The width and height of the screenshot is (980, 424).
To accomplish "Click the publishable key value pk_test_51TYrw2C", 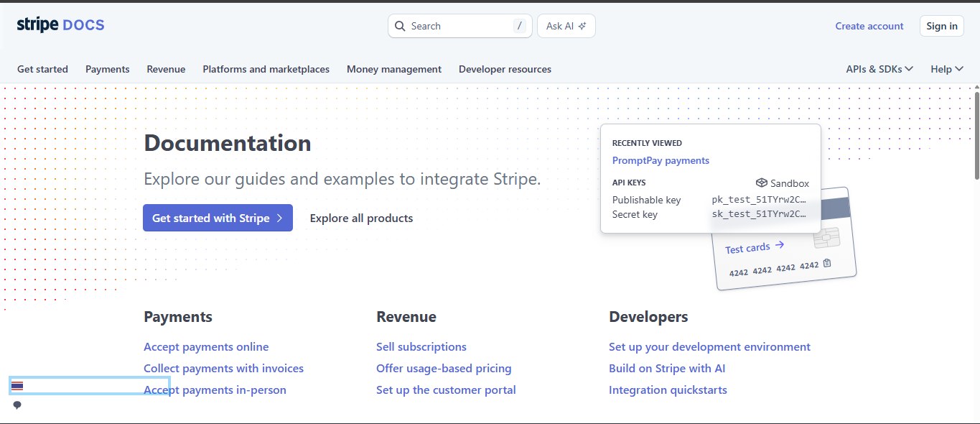I will click(x=759, y=200).
